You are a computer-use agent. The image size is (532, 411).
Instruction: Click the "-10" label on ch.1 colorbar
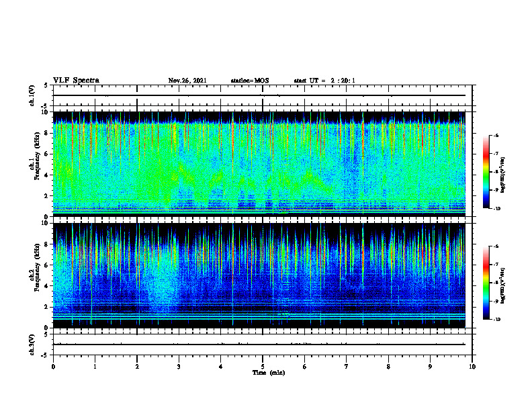[497, 209]
